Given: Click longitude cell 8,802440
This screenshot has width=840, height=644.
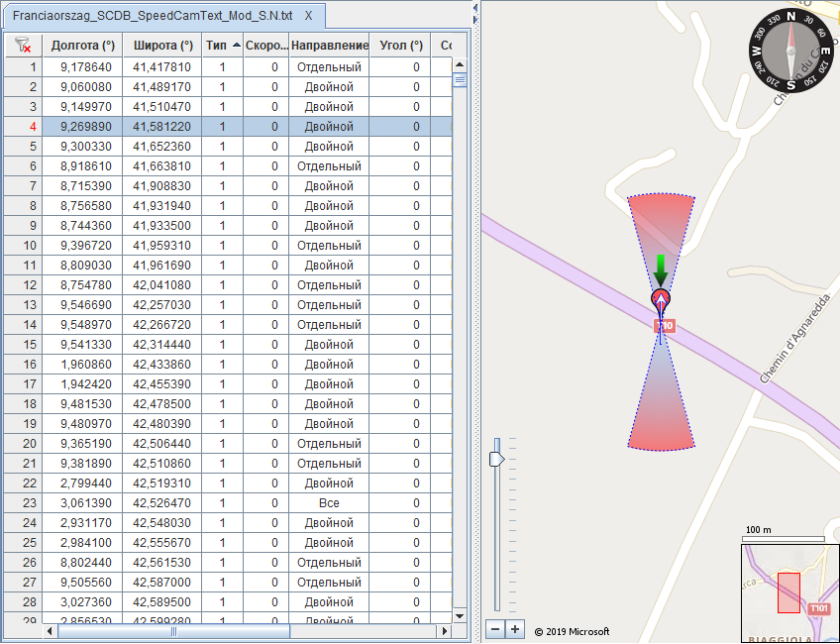Looking at the screenshot, I should pos(83,563).
